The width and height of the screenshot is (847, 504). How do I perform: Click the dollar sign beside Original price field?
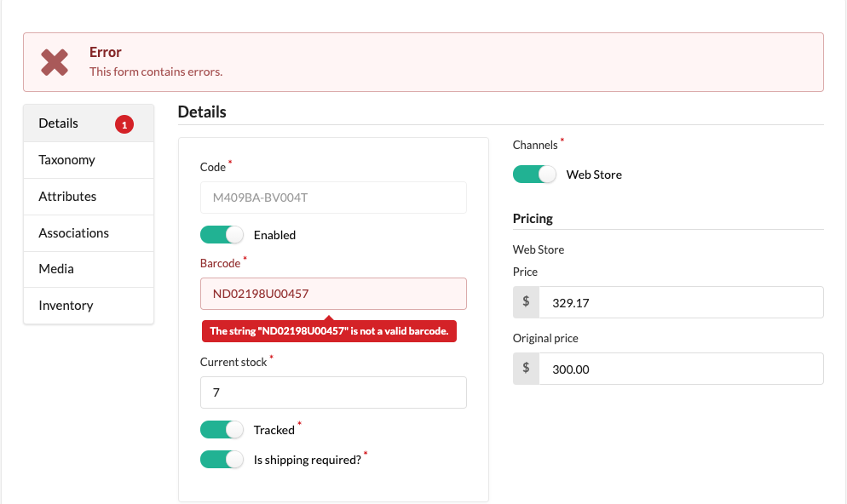(526, 369)
